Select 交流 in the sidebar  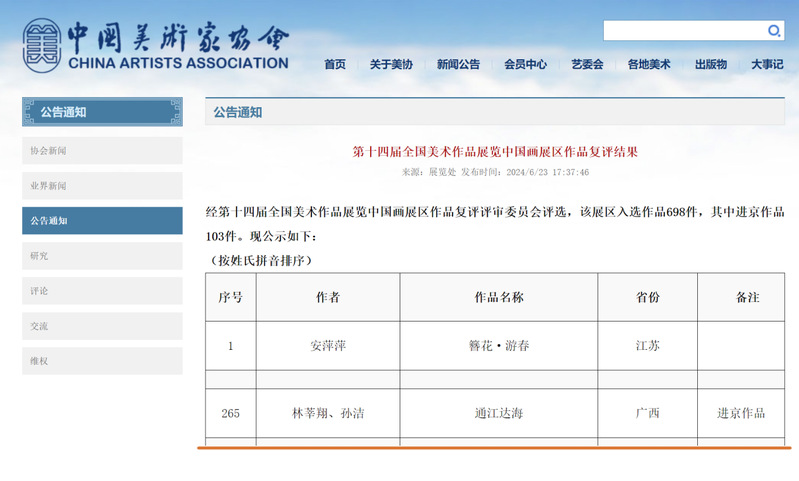tap(102, 326)
